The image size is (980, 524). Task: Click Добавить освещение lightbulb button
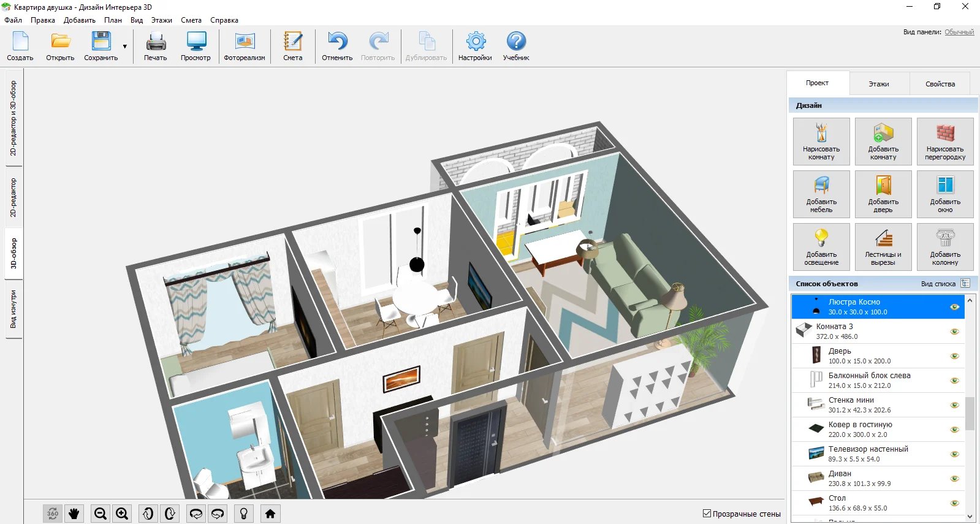821,247
